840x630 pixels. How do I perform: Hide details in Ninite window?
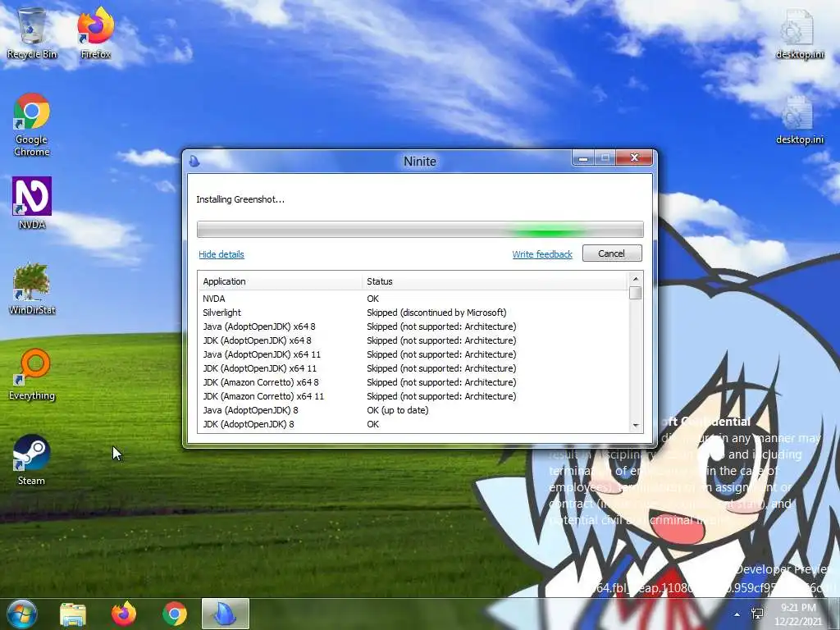[221, 254]
